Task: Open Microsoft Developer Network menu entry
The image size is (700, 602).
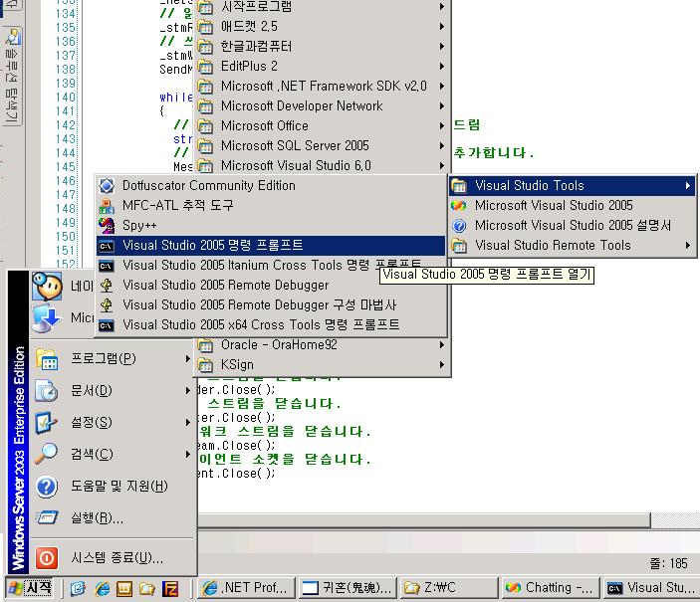Action: [x=322, y=106]
